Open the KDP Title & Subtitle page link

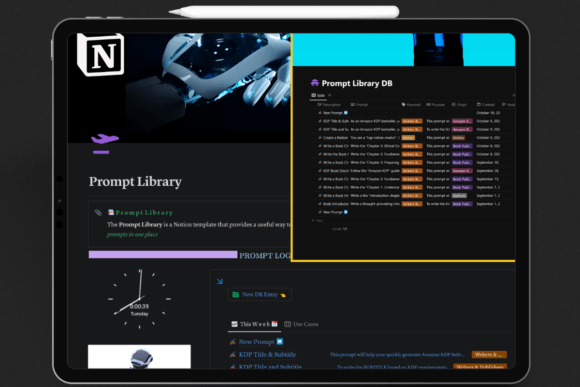coord(267,354)
